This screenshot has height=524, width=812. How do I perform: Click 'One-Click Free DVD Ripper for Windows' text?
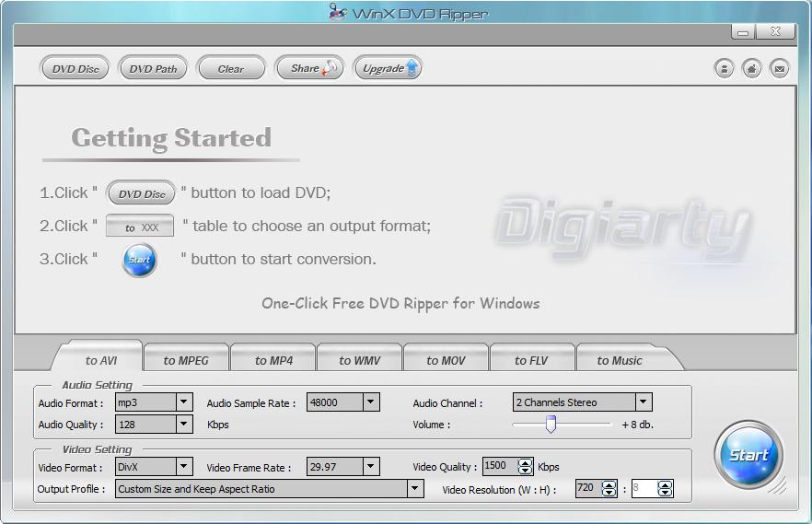tap(400, 303)
